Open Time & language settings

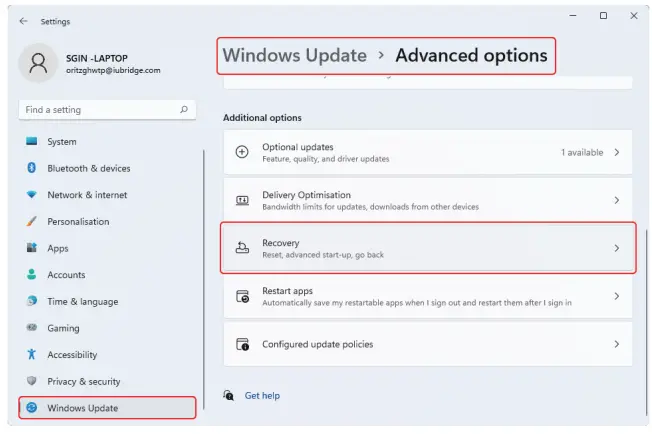point(82,301)
